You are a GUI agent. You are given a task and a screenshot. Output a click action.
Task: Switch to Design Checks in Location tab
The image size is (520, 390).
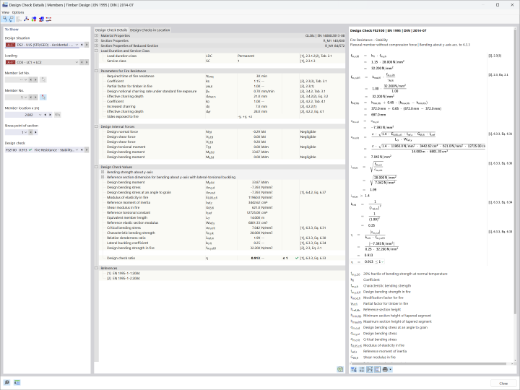(x=150, y=30)
